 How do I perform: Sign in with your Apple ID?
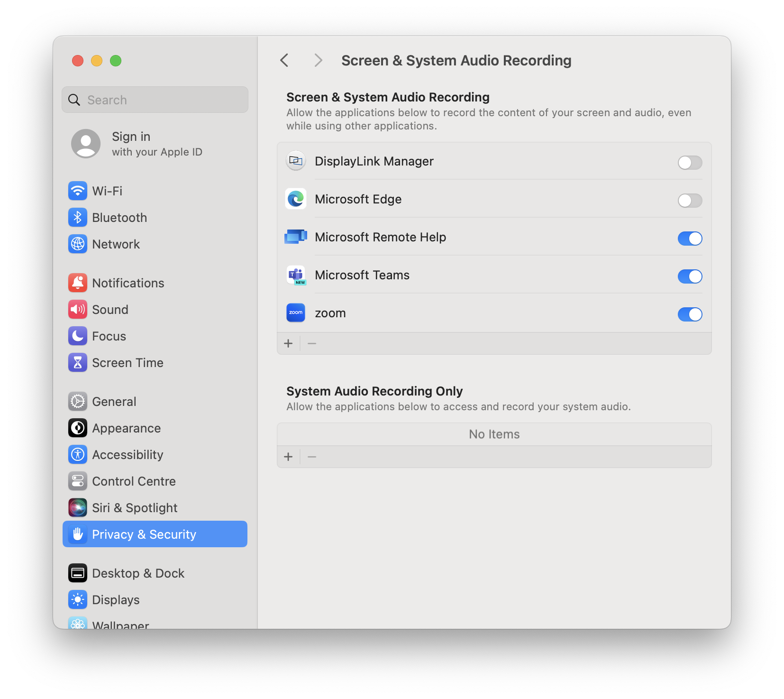point(155,144)
